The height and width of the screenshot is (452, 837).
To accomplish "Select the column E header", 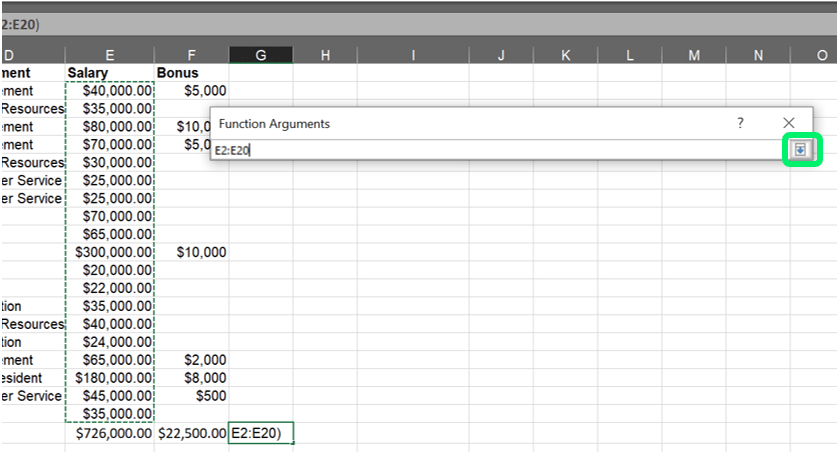I will coord(110,56).
